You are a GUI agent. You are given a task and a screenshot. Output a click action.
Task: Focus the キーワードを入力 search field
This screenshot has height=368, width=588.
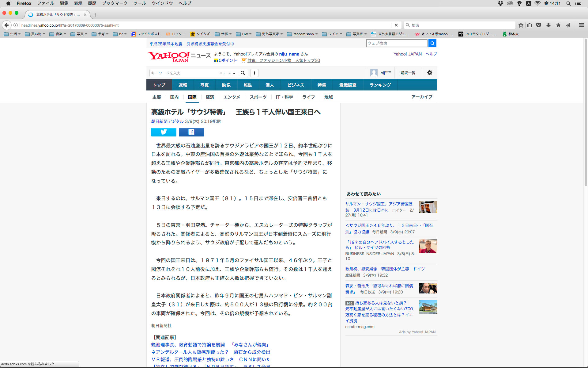pos(184,73)
